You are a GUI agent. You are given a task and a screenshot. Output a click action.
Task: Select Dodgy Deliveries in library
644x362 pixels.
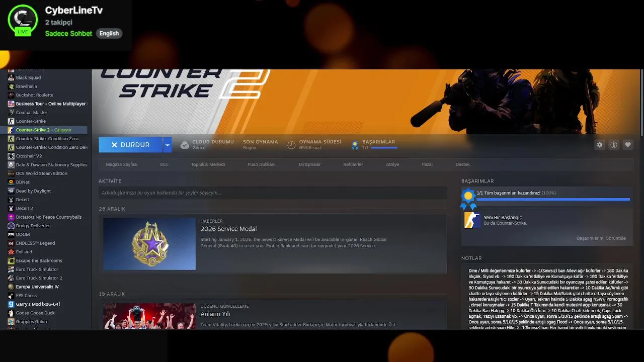pyautogui.click(x=33, y=226)
